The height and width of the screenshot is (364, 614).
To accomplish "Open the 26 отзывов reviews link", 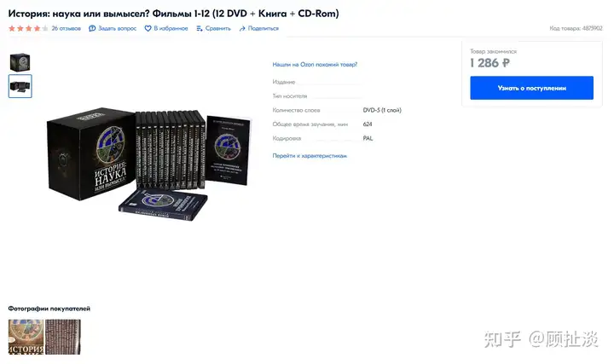I will [x=67, y=28].
